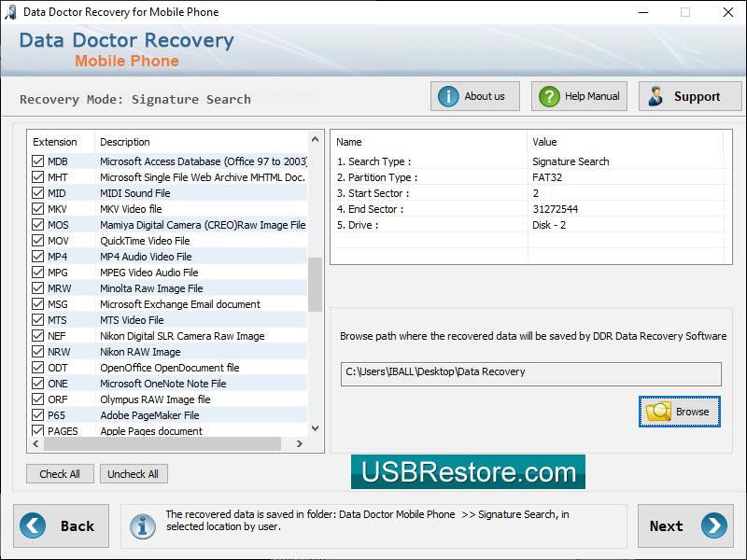The width and height of the screenshot is (747, 560).
Task: Click the Browse button
Action: tap(679, 411)
